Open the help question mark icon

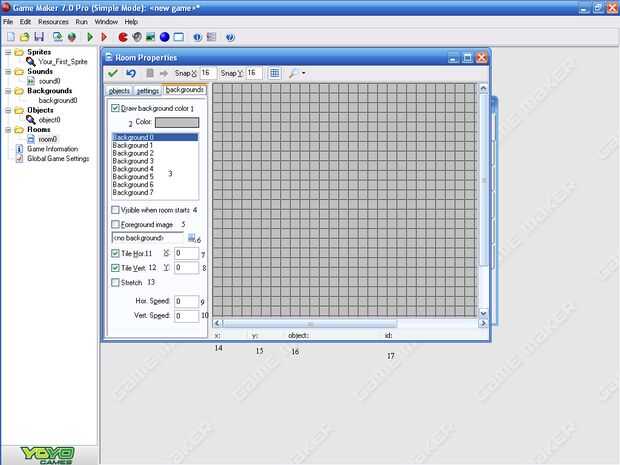point(230,37)
